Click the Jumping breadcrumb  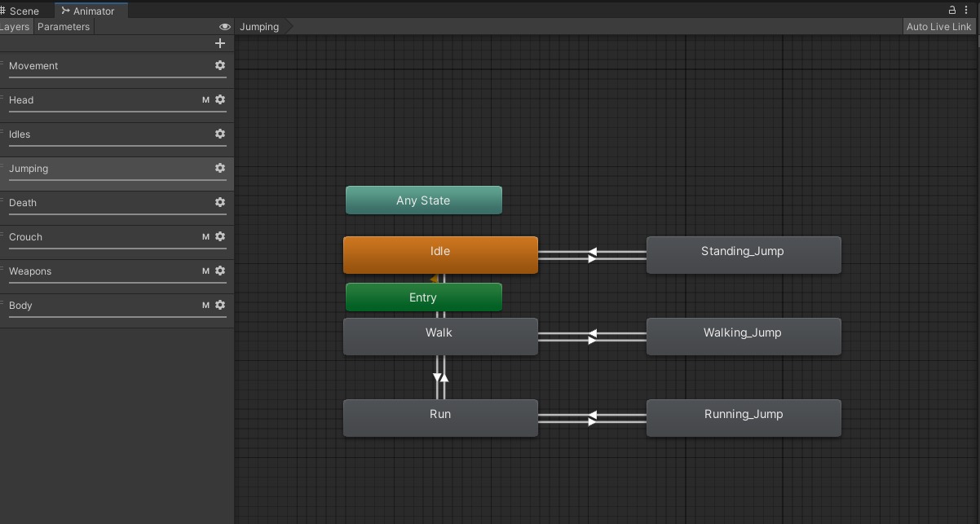tap(259, 27)
